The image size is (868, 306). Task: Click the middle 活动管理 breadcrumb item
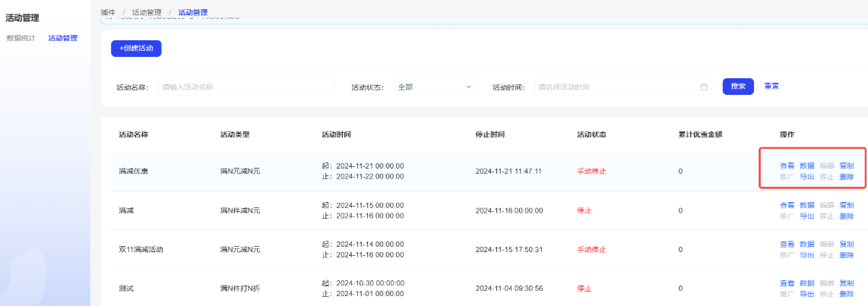pos(146,13)
